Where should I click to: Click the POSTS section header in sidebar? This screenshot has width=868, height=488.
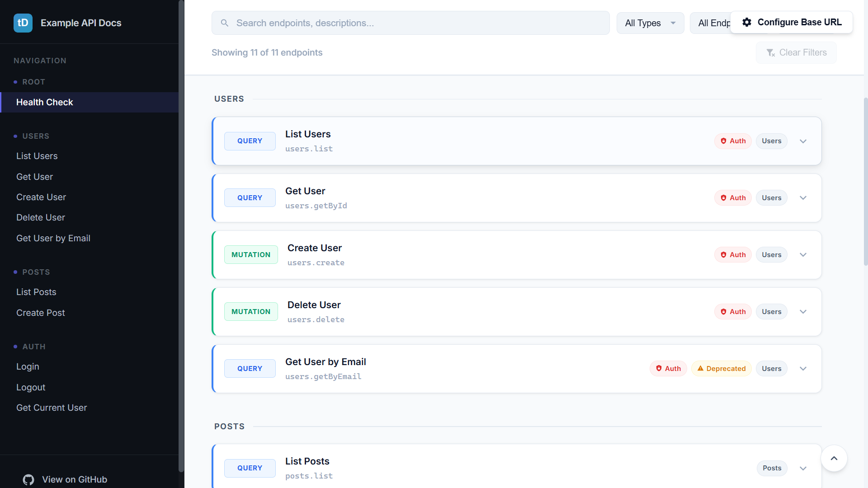click(36, 272)
